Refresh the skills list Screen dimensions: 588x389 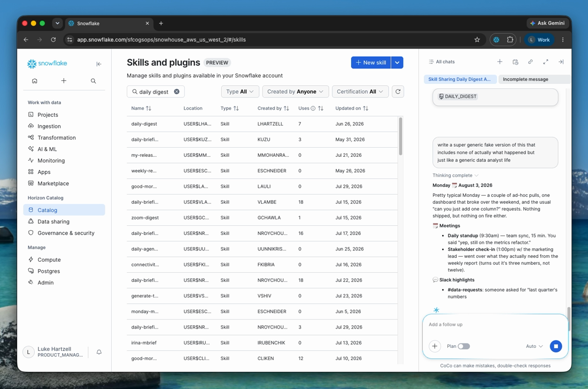pyautogui.click(x=398, y=91)
